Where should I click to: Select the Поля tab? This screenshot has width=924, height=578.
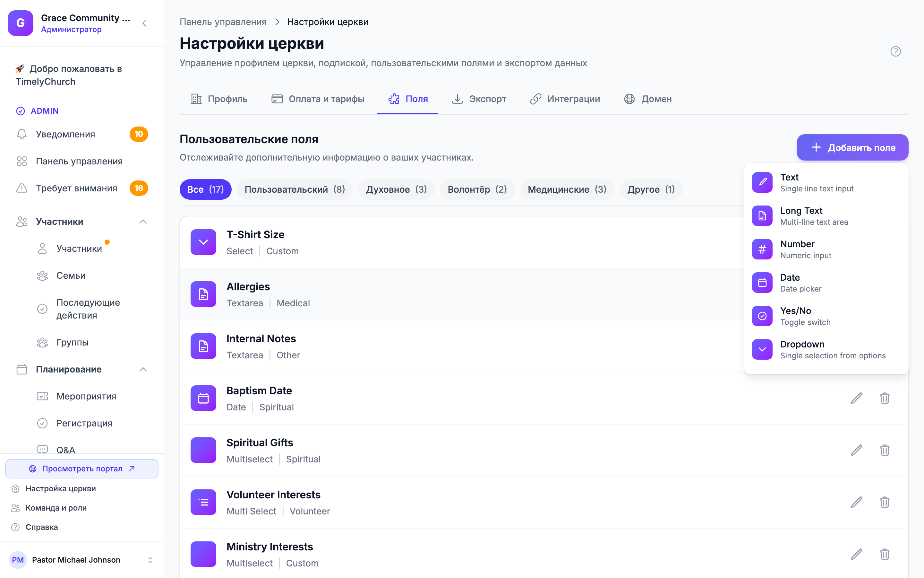[408, 99]
